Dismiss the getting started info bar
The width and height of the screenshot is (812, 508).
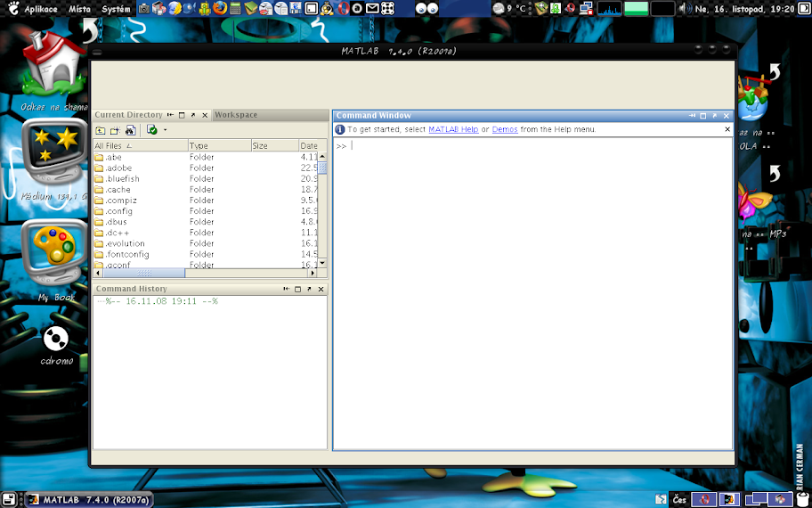[x=727, y=129]
